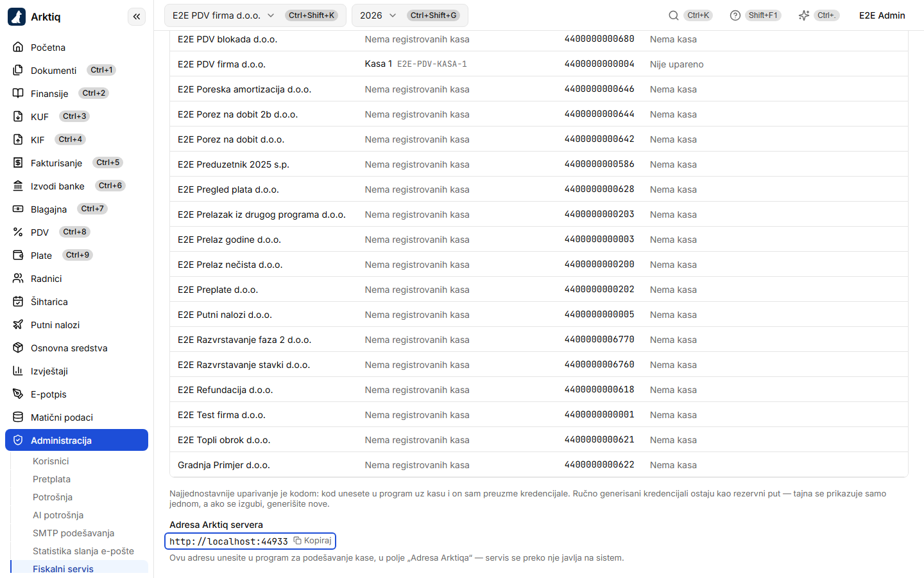Click the Nije upareno status

tap(677, 64)
